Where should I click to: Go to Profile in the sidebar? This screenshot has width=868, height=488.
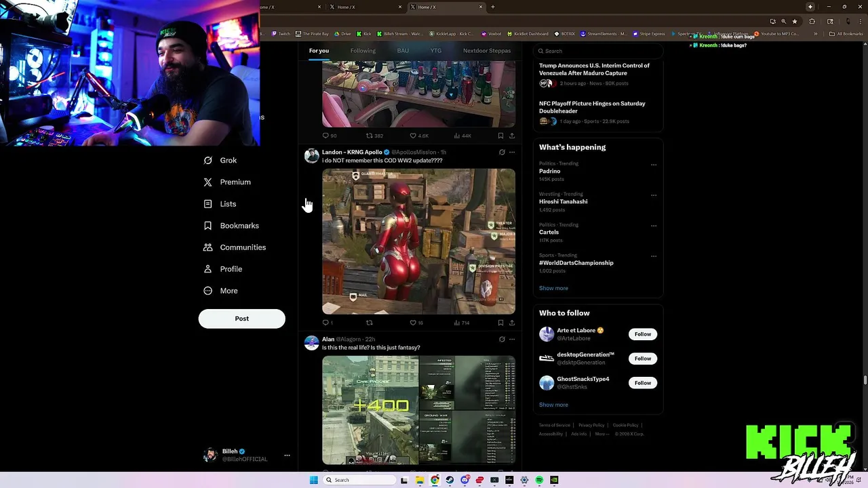click(223, 269)
